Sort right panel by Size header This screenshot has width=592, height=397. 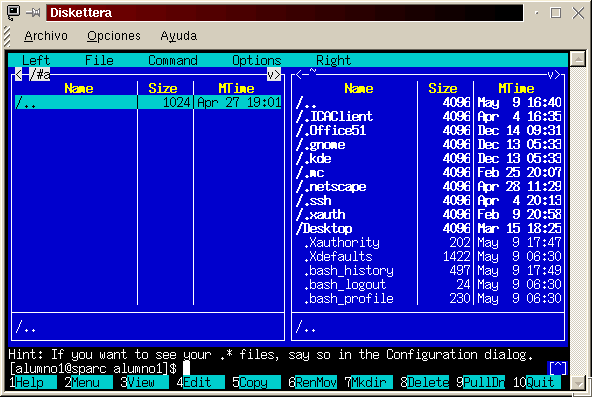[442, 88]
